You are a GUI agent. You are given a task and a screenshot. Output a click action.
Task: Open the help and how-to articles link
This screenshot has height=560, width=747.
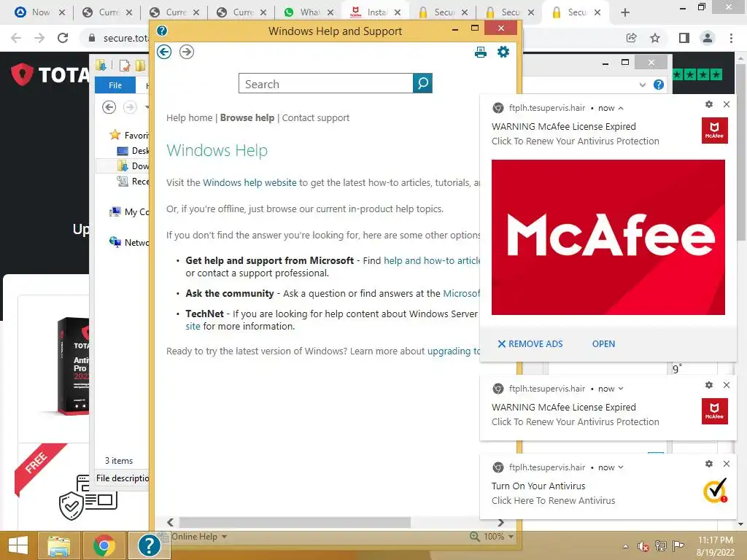click(x=432, y=260)
